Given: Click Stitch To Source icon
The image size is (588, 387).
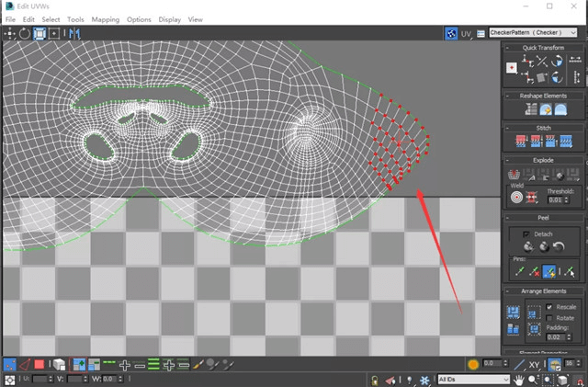Looking at the screenshot, I should coord(550,142).
